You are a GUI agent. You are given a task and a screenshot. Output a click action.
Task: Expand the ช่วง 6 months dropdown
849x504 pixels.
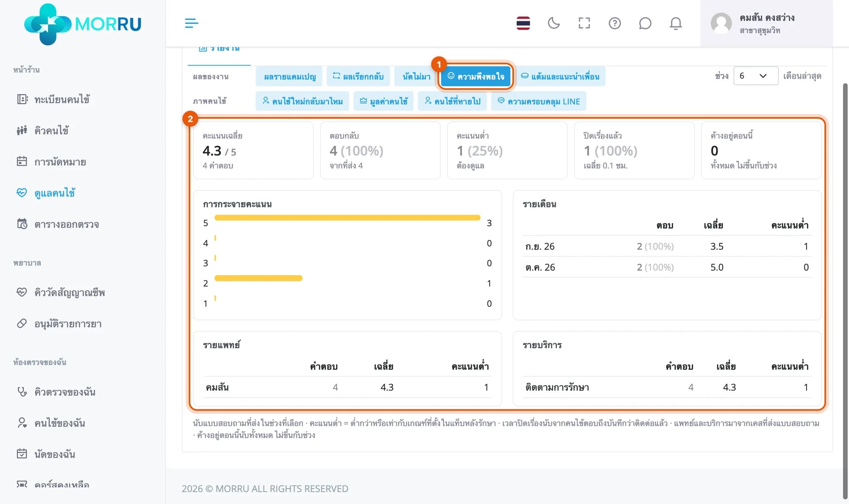pos(756,76)
